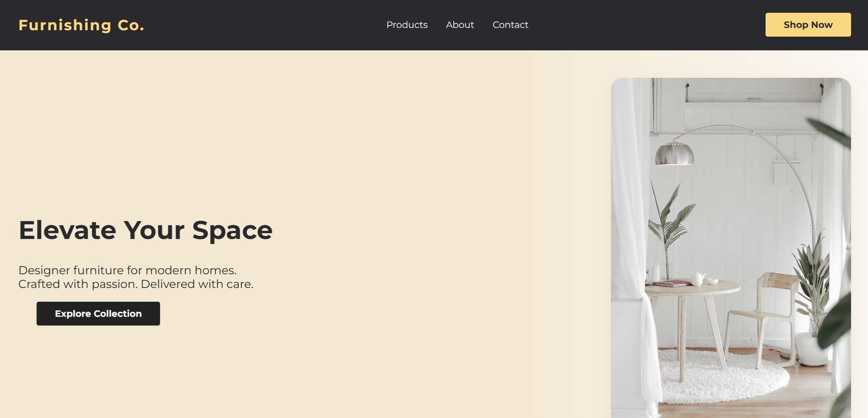Select the Products navigation link

pos(407,25)
